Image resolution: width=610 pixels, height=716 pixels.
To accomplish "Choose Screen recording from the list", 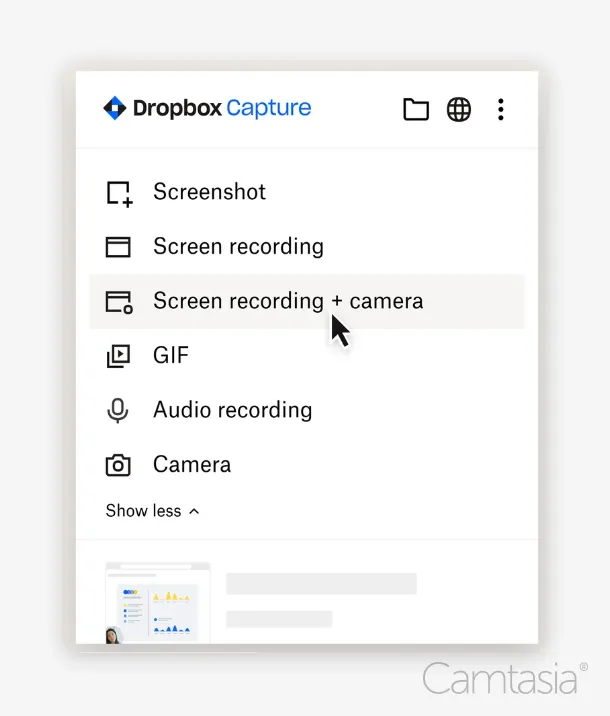I will tap(307, 247).
